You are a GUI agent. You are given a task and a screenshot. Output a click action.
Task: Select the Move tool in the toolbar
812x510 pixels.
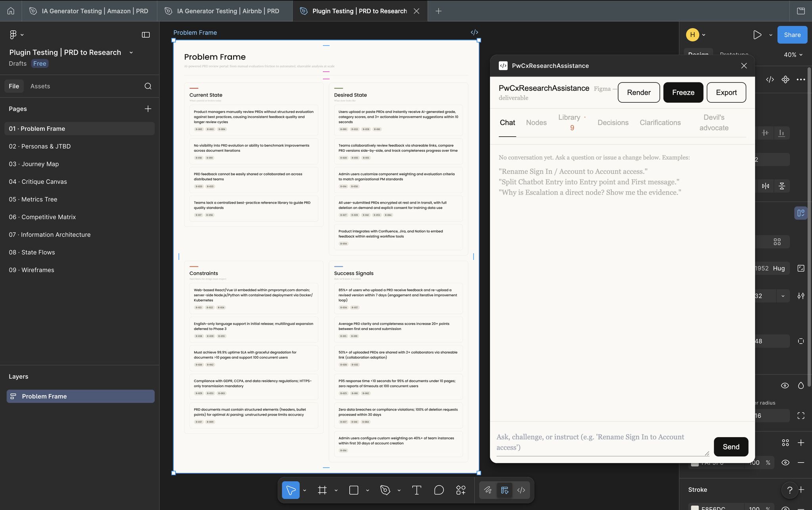click(291, 490)
